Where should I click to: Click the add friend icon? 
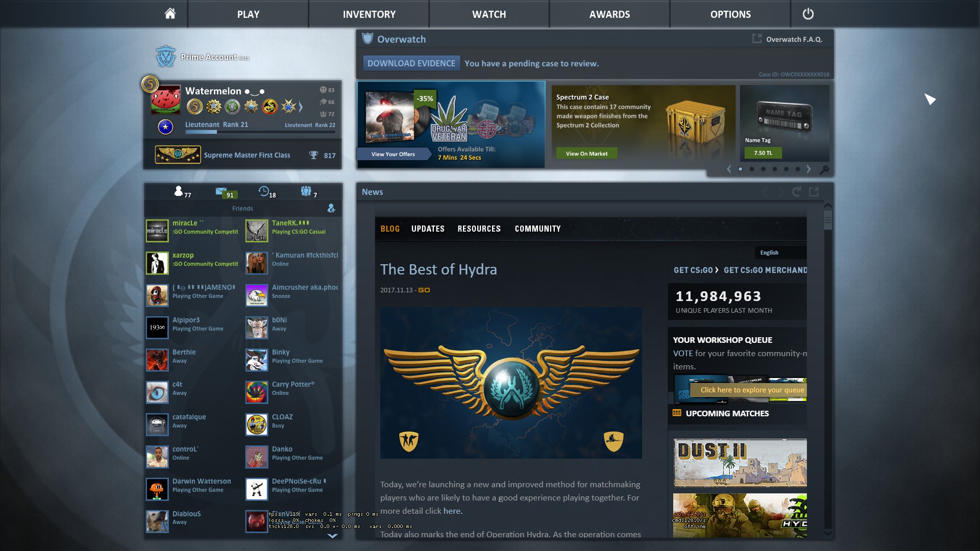click(x=331, y=208)
